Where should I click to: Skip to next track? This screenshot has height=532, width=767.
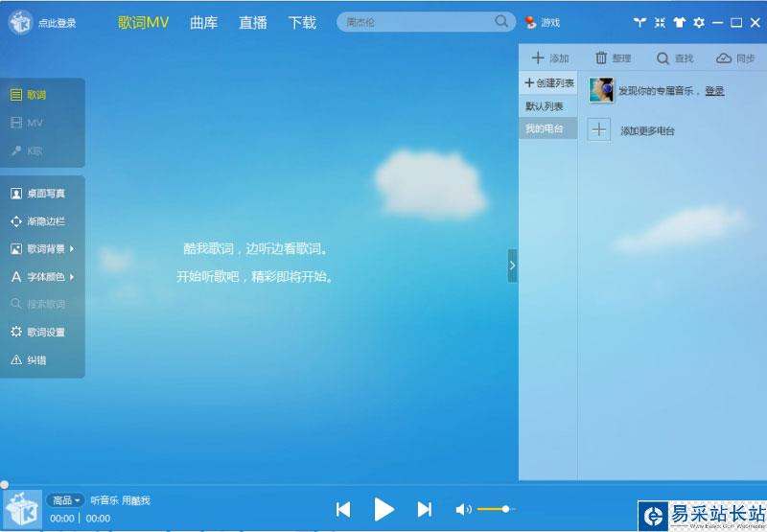click(x=424, y=510)
